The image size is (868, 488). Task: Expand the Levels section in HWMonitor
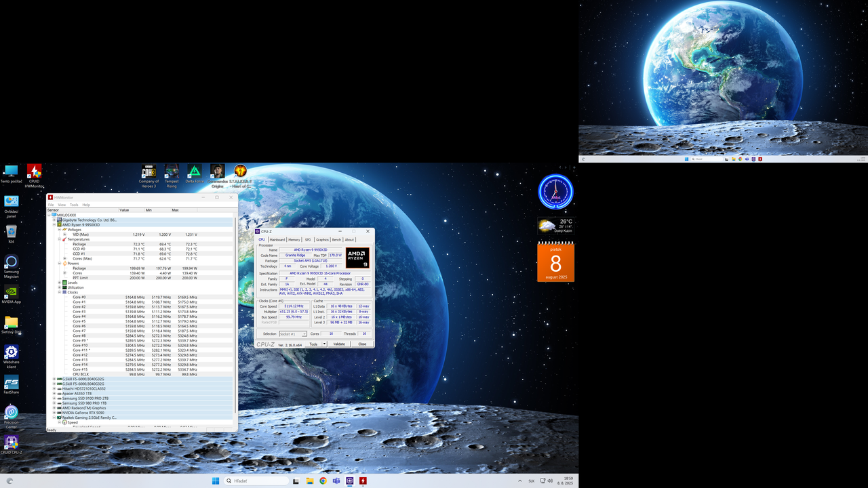(x=60, y=283)
